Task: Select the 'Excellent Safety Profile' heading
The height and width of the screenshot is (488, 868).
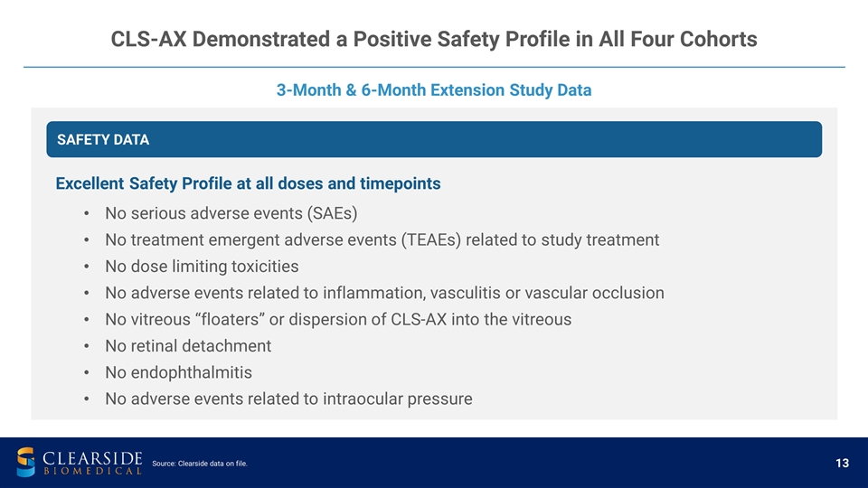Action: tap(248, 183)
